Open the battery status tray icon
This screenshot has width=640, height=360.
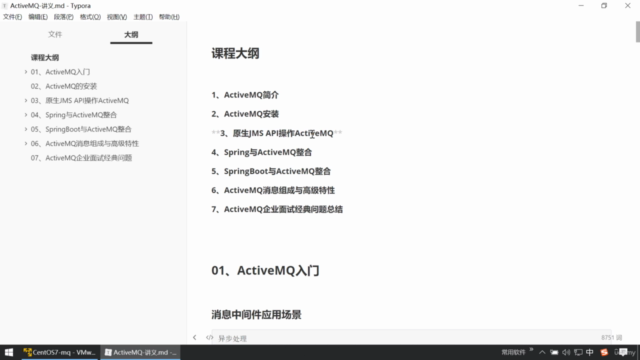554,352
